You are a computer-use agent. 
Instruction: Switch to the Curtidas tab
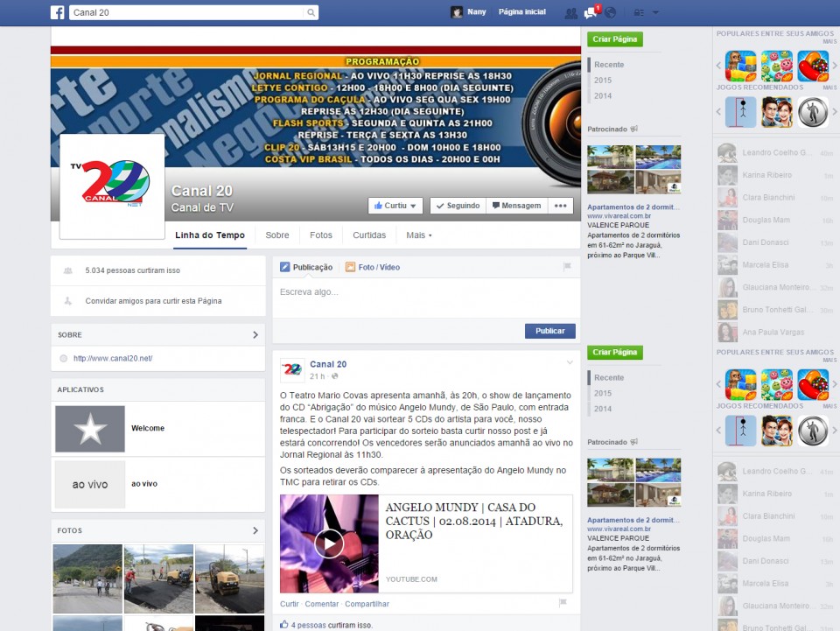tap(369, 235)
